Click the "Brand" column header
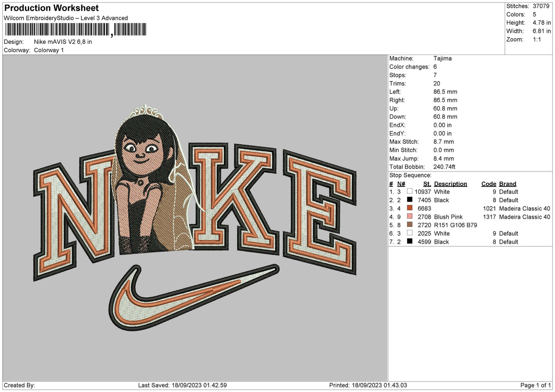The width and height of the screenshot is (555, 392). (x=507, y=184)
